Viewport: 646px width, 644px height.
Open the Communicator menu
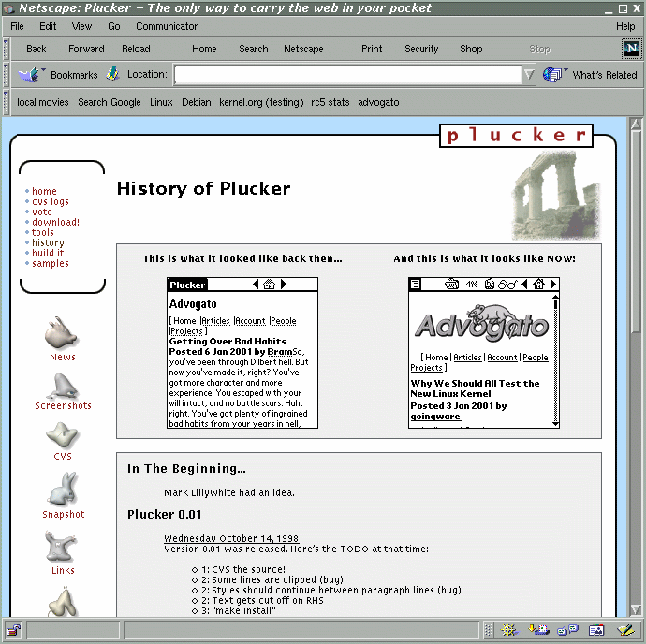pyautogui.click(x=167, y=26)
